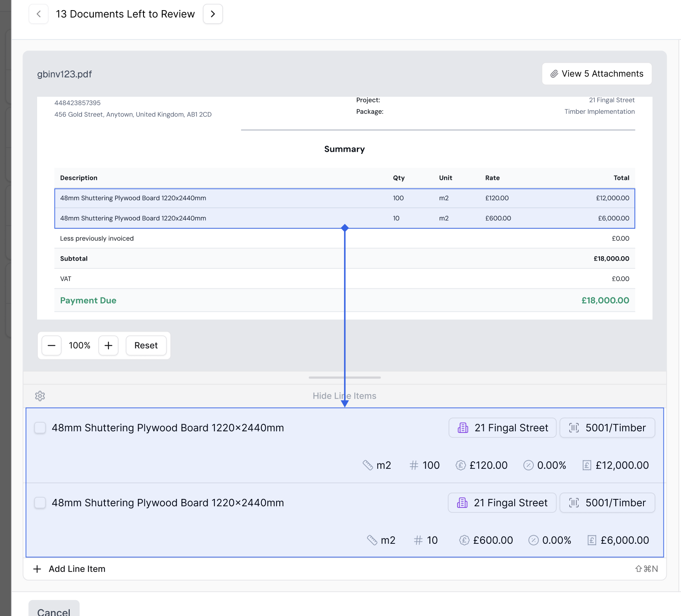The image size is (681, 616).
Task: Click the Subtotal £18,000.00 amount
Action: (611, 259)
